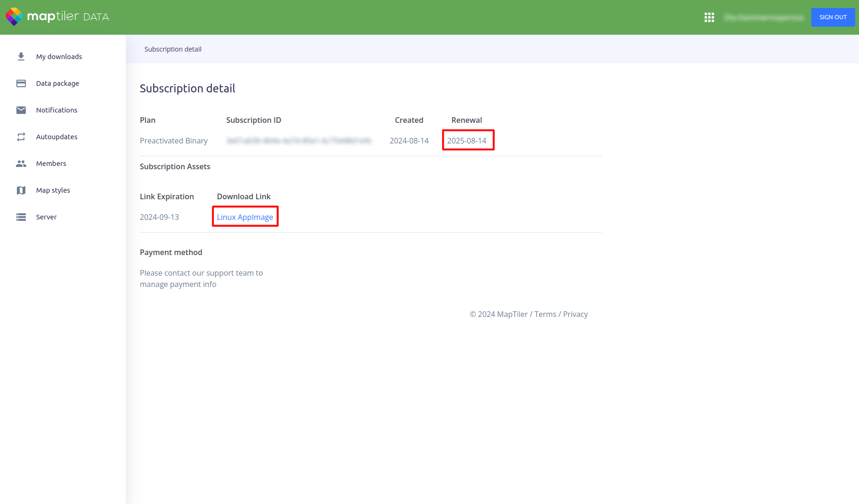Click the Payment method heading
This screenshot has height=504, width=859.
pos(171,252)
